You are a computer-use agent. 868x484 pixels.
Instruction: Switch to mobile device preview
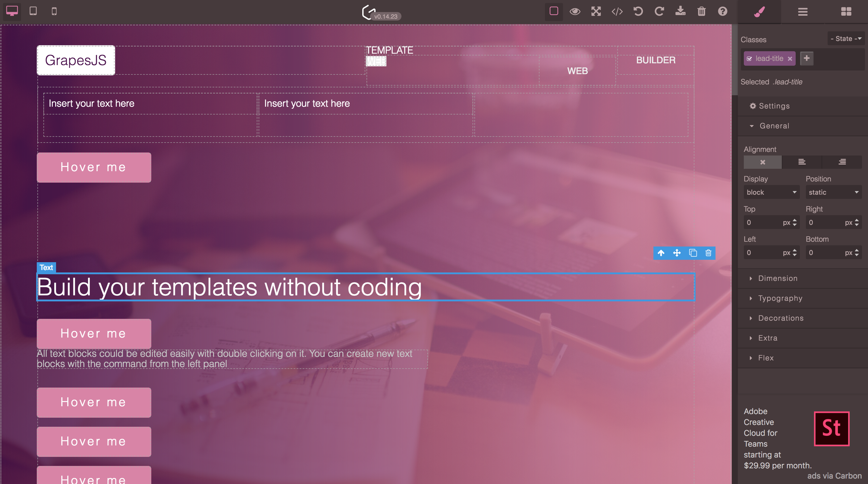[54, 11]
